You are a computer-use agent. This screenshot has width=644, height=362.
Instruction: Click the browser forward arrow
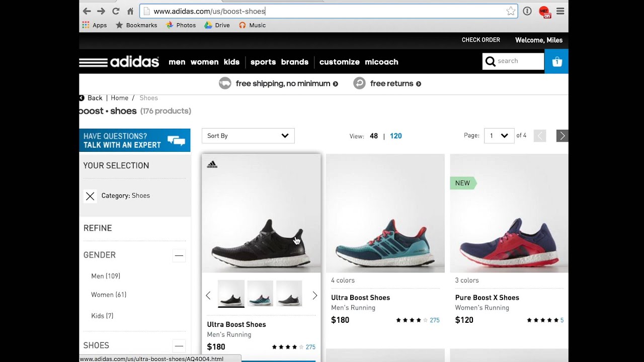101,11
